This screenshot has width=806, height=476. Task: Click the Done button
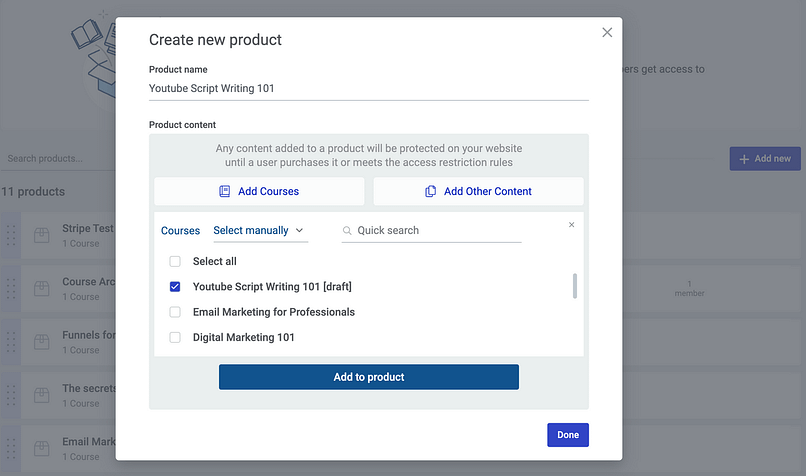click(568, 435)
